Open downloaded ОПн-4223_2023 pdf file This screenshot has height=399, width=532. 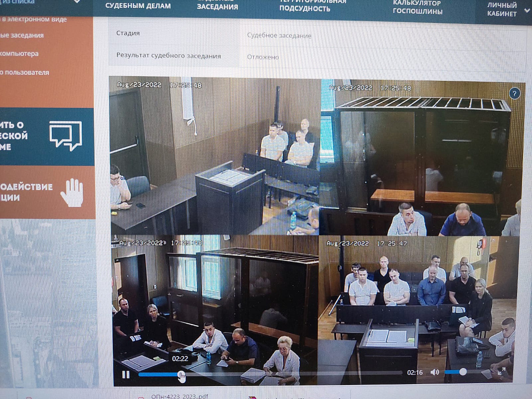(x=179, y=397)
